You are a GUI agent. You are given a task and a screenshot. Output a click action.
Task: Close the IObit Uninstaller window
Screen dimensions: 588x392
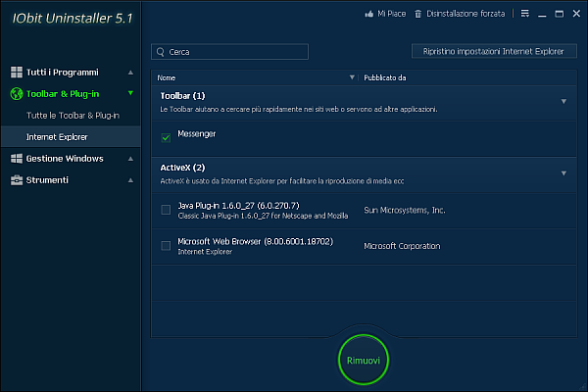pos(576,14)
